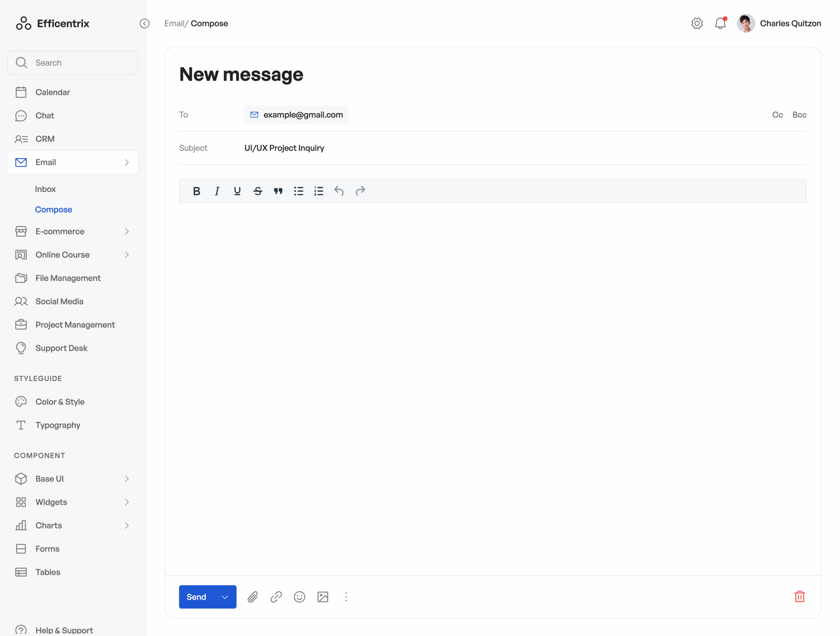Start a numbered list
Screen dimensions: 840x636
pos(319,191)
